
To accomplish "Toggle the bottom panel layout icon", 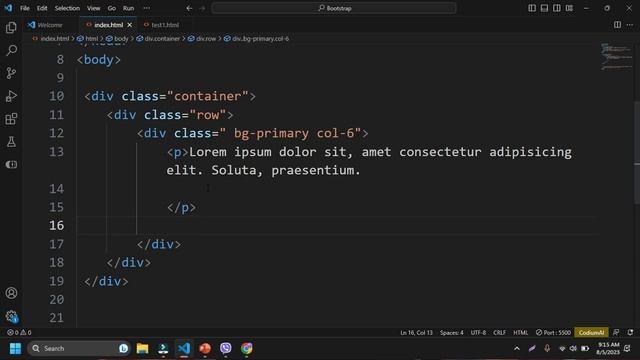I will pyautogui.click(x=544, y=8).
